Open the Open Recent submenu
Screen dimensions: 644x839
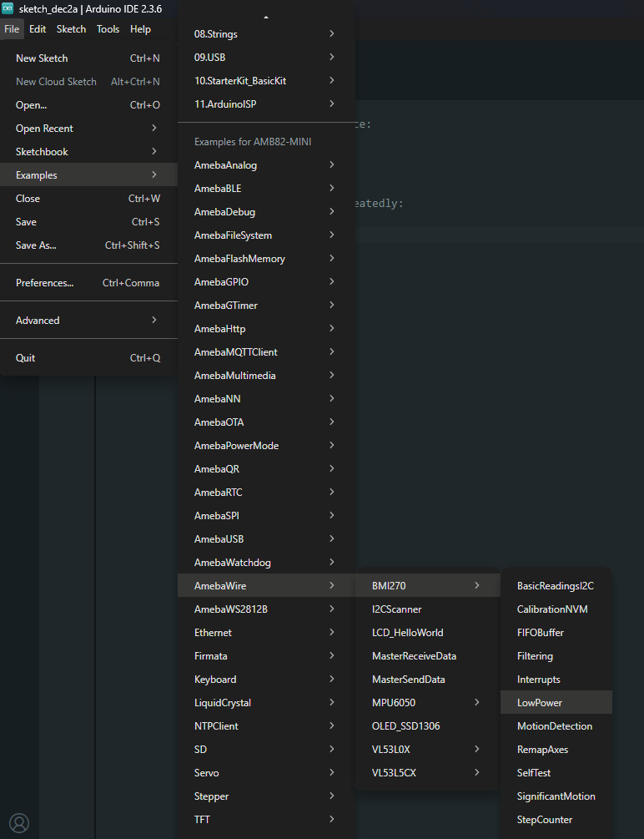point(88,129)
